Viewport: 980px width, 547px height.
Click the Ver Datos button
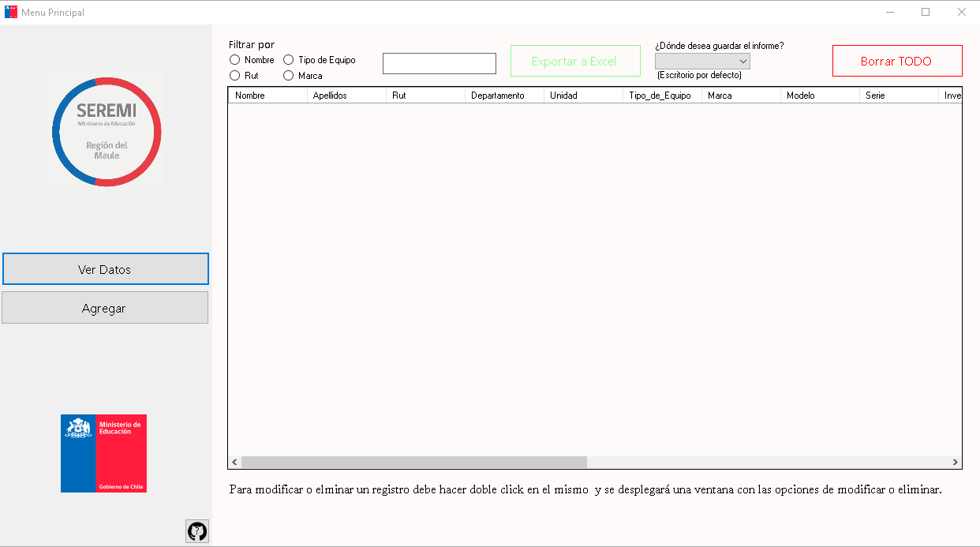click(106, 268)
